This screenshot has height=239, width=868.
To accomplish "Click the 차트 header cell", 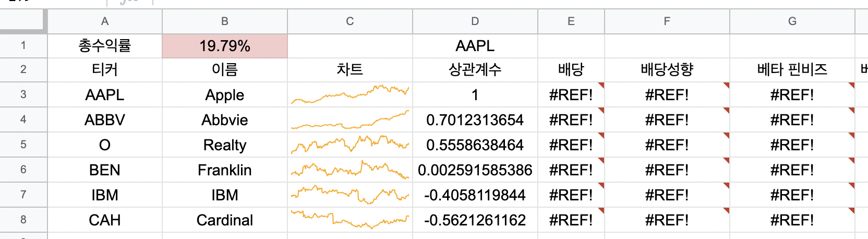I will [350, 69].
